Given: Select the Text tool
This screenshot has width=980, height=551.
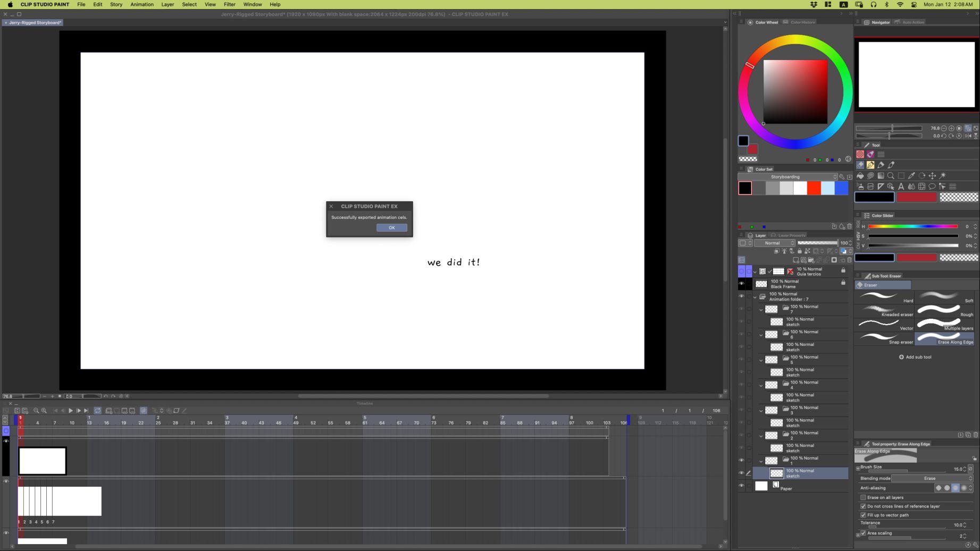Looking at the screenshot, I should pyautogui.click(x=901, y=187).
